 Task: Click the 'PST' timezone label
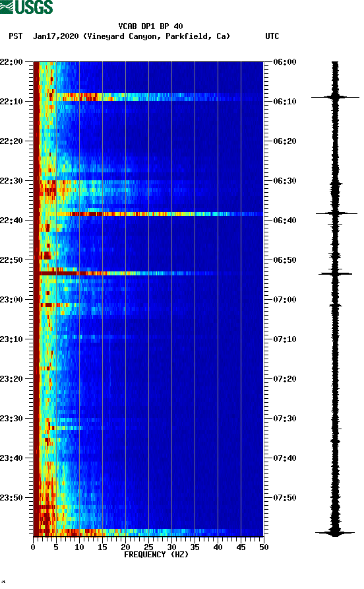tap(16, 36)
